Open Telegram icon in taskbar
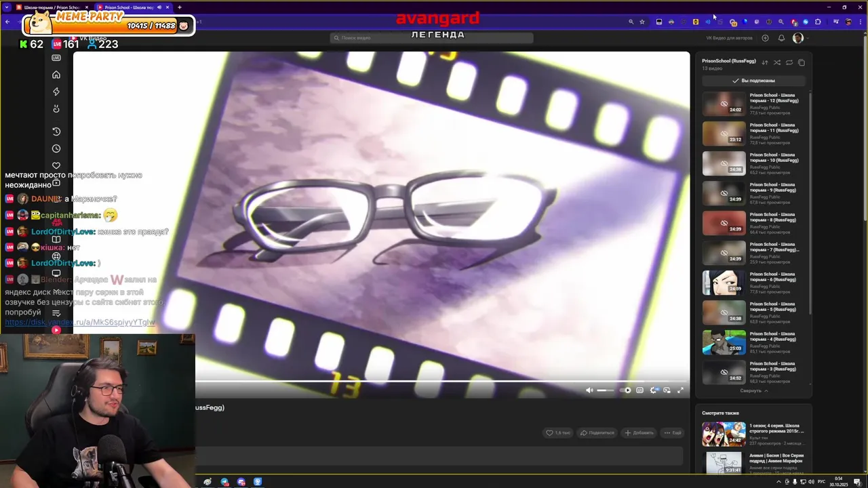 [x=224, y=482]
